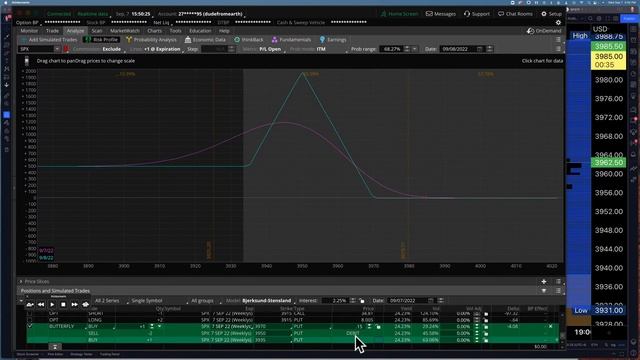Open the Education tab
The width and height of the screenshot is (640, 360).
200,31
